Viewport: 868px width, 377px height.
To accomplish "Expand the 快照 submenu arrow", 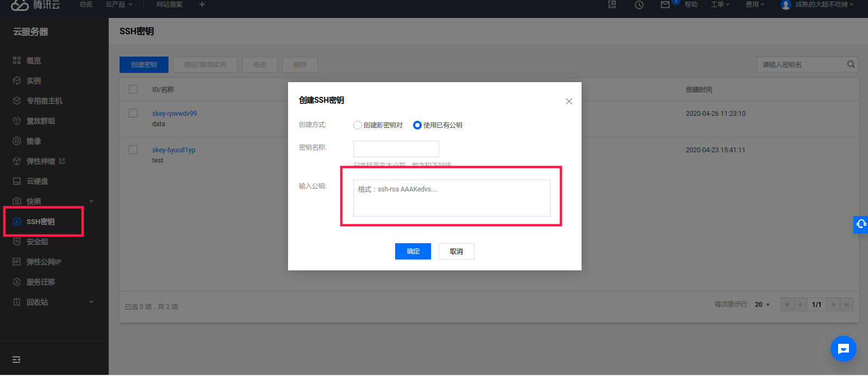I will coord(91,201).
